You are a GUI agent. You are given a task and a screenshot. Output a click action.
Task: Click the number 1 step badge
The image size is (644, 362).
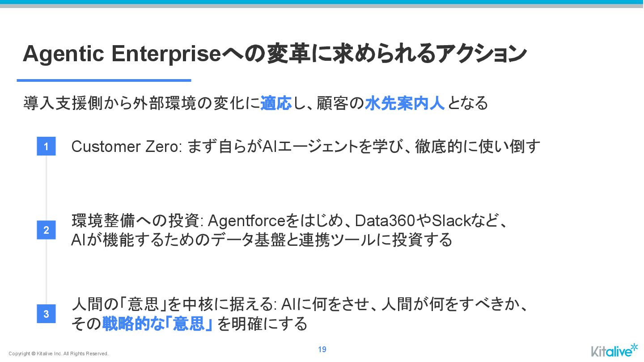click(46, 146)
